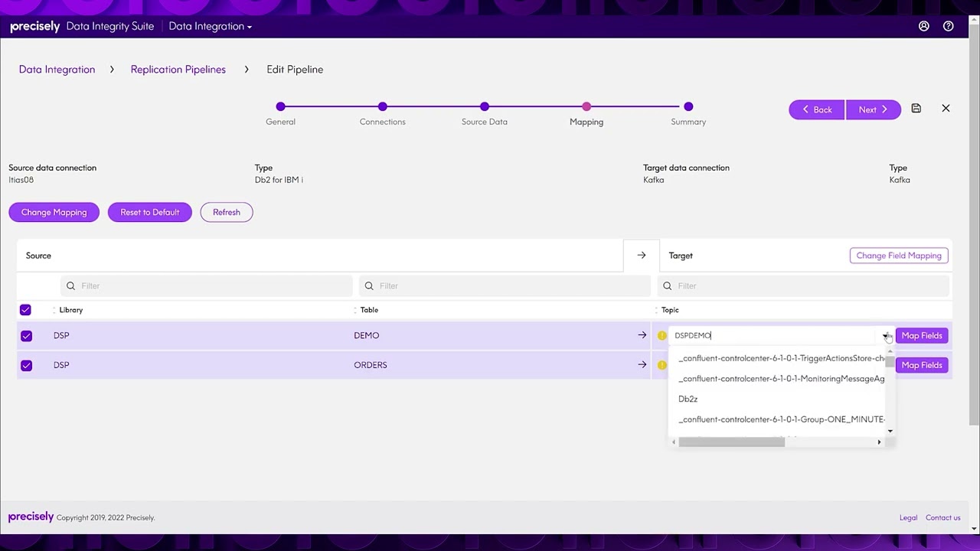Open the help question mark icon
The width and height of the screenshot is (980, 551).
948,26
